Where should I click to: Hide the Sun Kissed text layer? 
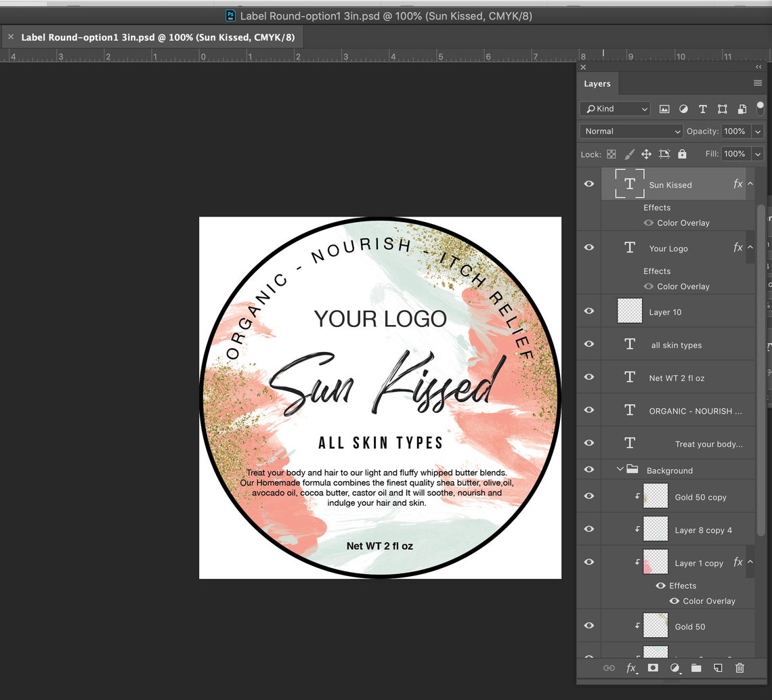[588, 183]
